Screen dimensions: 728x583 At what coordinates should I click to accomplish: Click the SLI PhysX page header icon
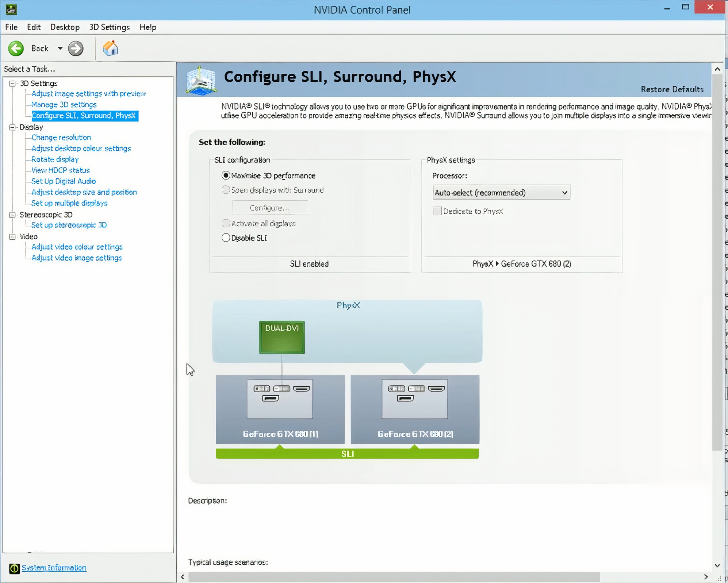(x=201, y=80)
